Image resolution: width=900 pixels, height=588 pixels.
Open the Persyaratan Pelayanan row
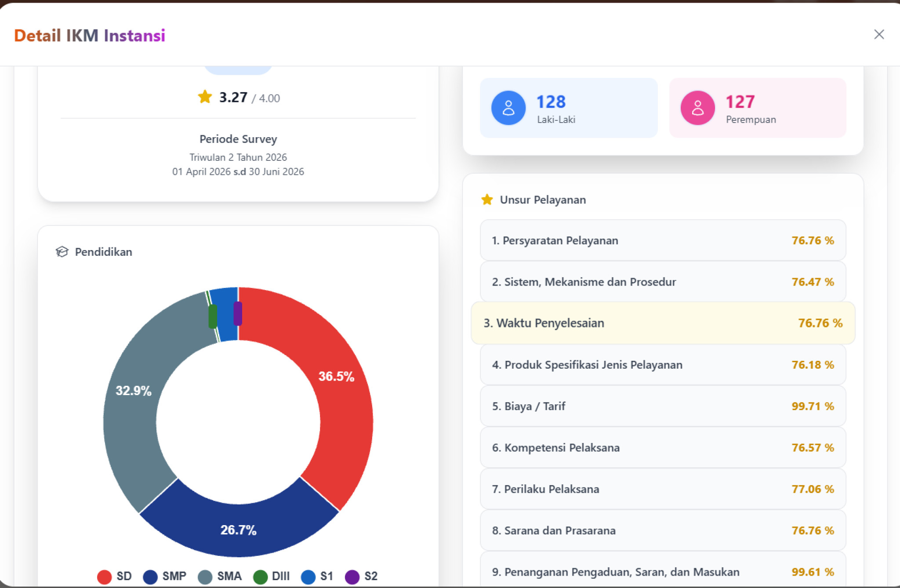pyautogui.click(x=663, y=240)
